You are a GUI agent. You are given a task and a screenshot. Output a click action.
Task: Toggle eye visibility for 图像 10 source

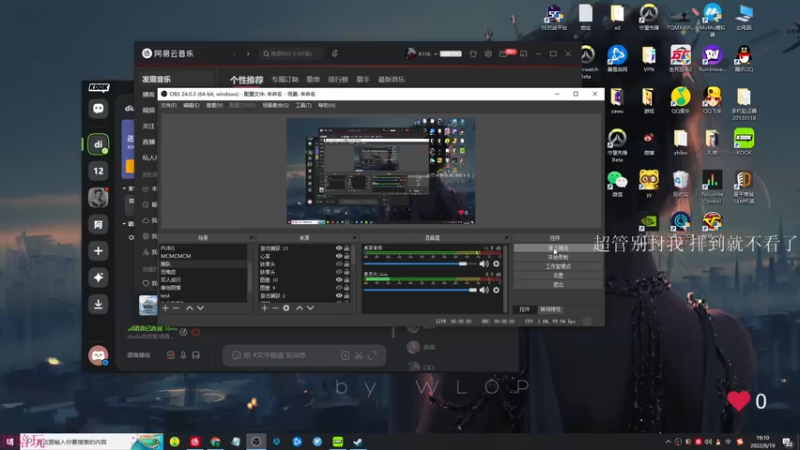(x=339, y=280)
